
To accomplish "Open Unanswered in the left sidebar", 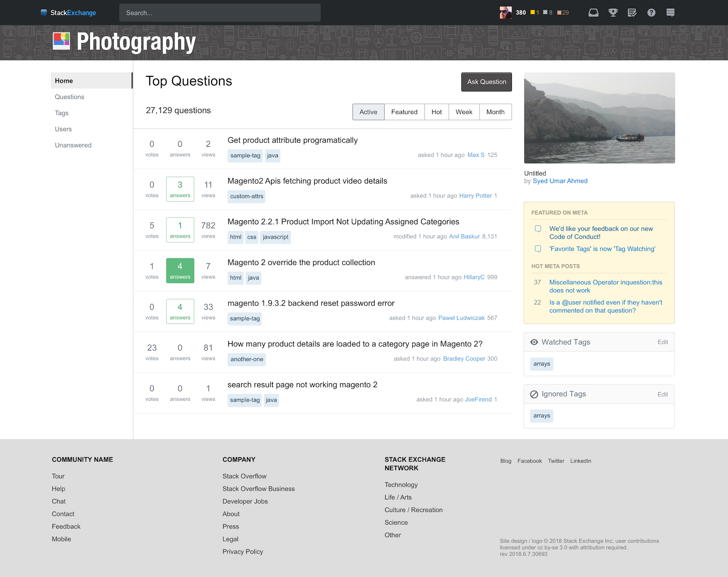I will (73, 145).
